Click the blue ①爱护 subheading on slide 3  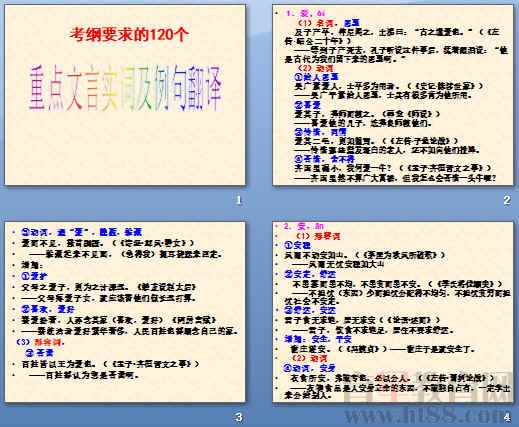pos(34,276)
